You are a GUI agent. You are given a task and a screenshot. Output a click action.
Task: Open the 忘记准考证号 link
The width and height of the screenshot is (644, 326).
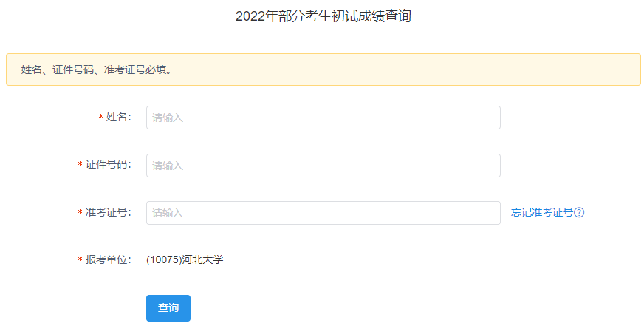pos(541,213)
